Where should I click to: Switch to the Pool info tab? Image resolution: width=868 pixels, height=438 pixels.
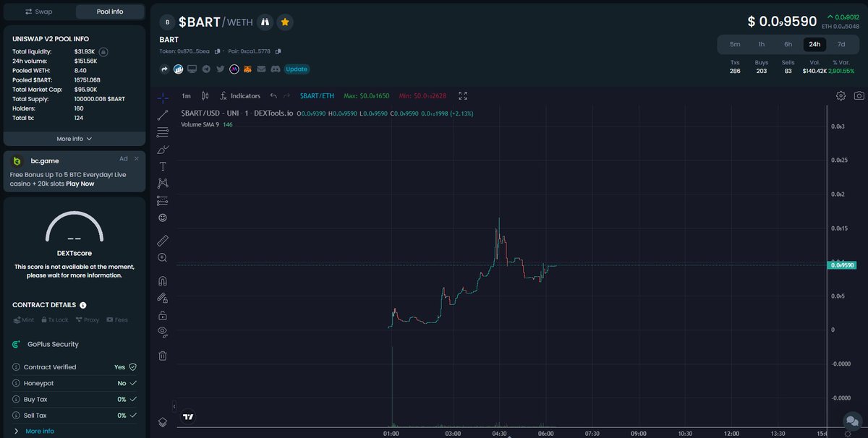[x=110, y=12]
